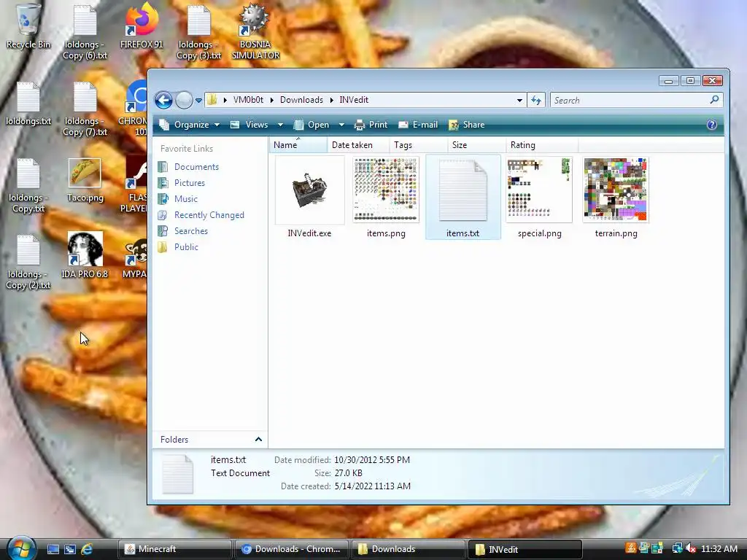Click E-mail in the toolbar
Viewport: 747px width, 560px height.
(x=418, y=125)
